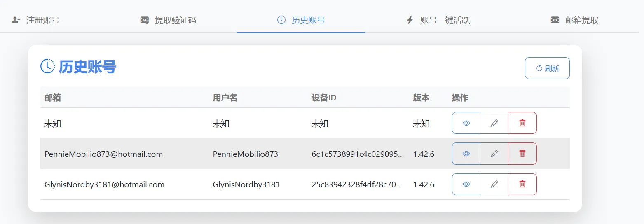644x224 pixels.
Task: Remove the 未知 account using trash icon
Action: 522,123
